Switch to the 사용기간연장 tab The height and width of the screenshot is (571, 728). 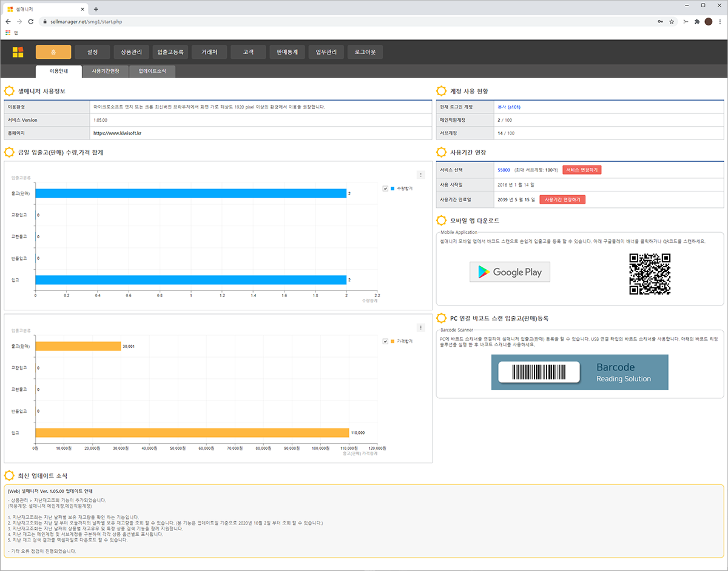pyautogui.click(x=106, y=72)
